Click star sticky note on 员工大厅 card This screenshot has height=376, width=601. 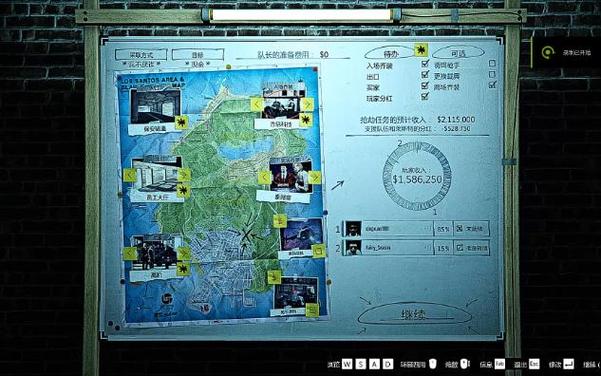[x=184, y=190]
